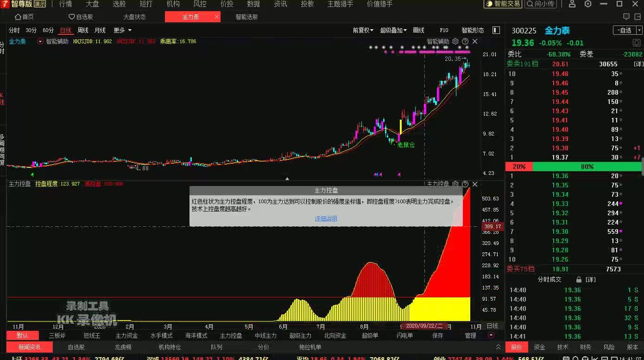Viewport: 644px width, 360px height.
Task: Select the 三板斧 indicator tab
Action: point(57,335)
